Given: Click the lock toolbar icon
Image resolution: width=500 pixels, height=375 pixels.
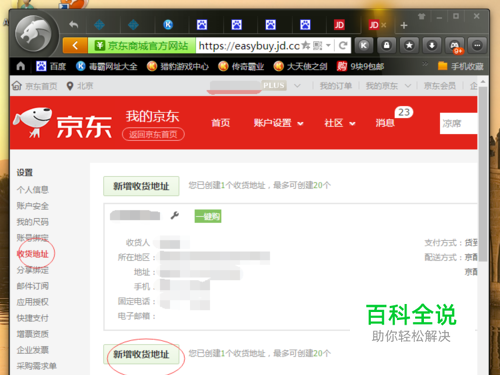Looking at the screenshot, I should pyautogui.click(x=387, y=45).
